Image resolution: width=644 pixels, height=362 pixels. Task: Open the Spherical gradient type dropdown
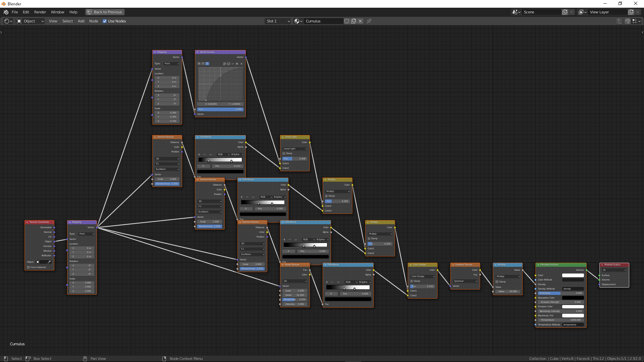465,281
